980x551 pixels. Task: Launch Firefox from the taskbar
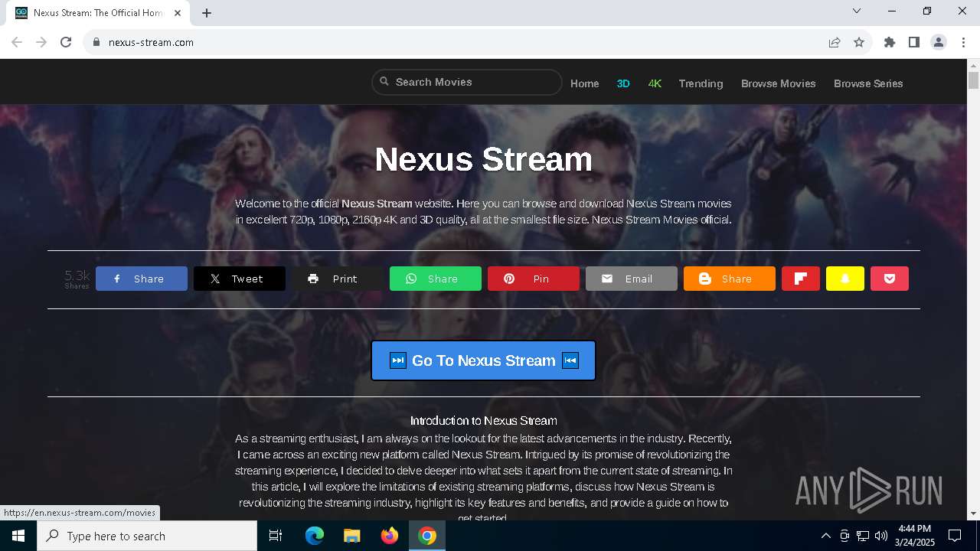coord(390,536)
